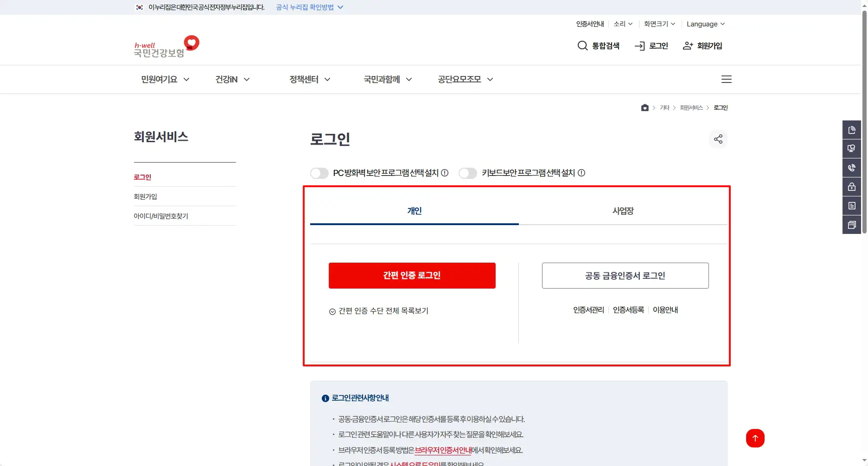The width and height of the screenshot is (868, 466).
Task: Click the 로그인 breadcrumb current page text
Action: [x=721, y=107]
